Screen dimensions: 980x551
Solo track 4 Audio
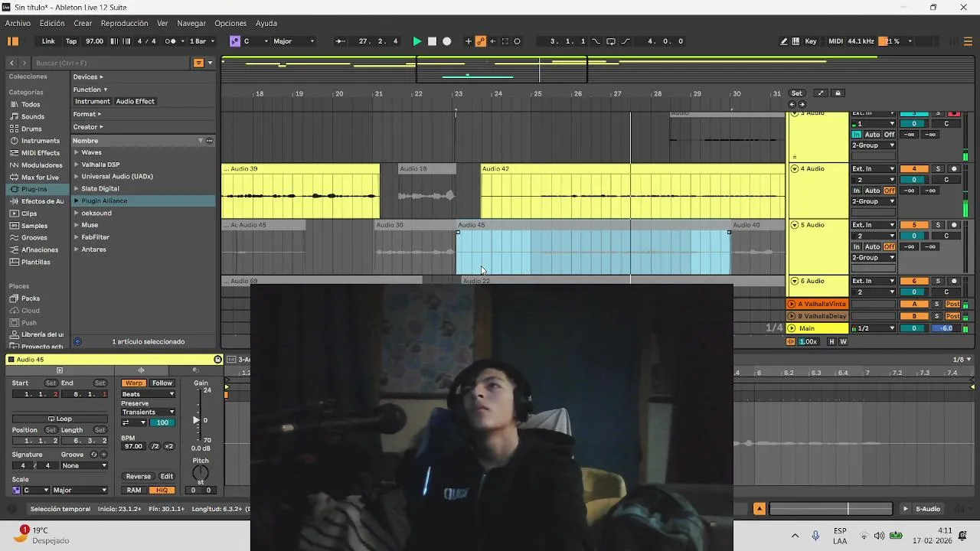pyautogui.click(x=938, y=168)
